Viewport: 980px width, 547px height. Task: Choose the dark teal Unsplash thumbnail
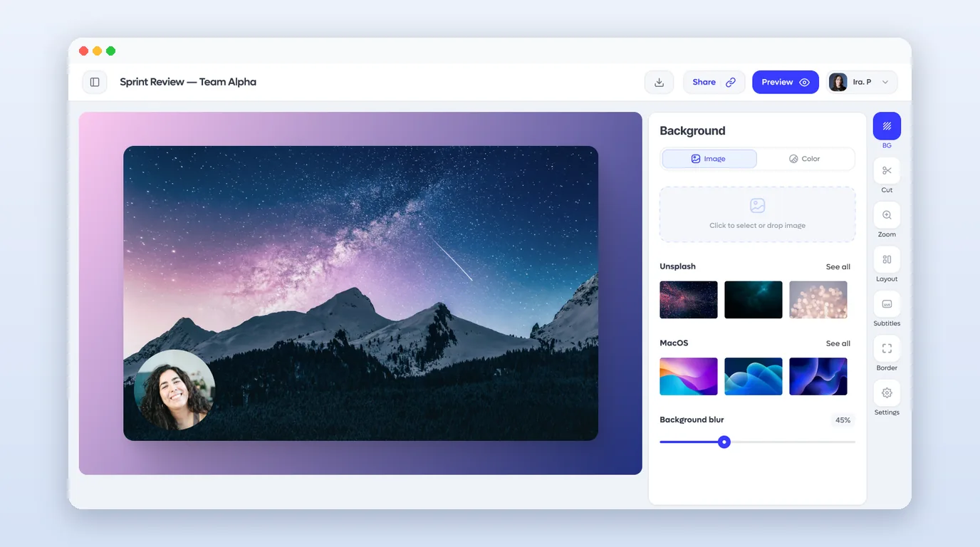tap(754, 300)
